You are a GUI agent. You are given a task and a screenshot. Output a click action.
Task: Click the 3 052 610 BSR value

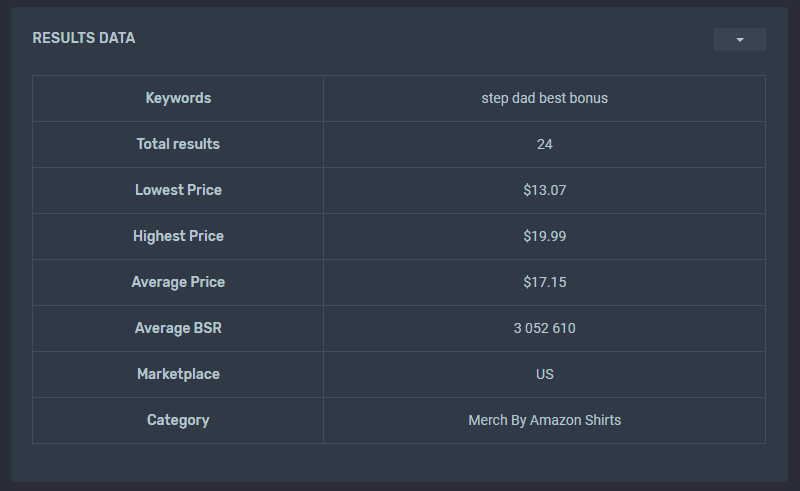pyautogui.click(x=544, y=328)
